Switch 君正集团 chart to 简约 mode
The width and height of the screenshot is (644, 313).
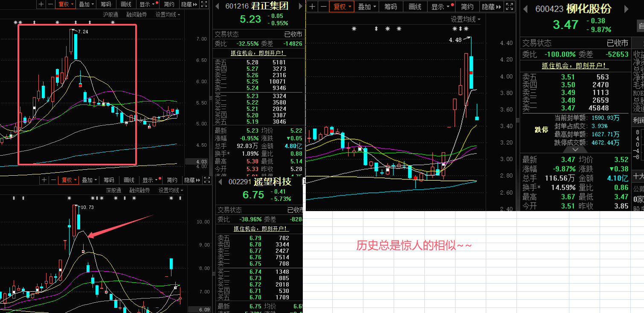pos(169,4)
